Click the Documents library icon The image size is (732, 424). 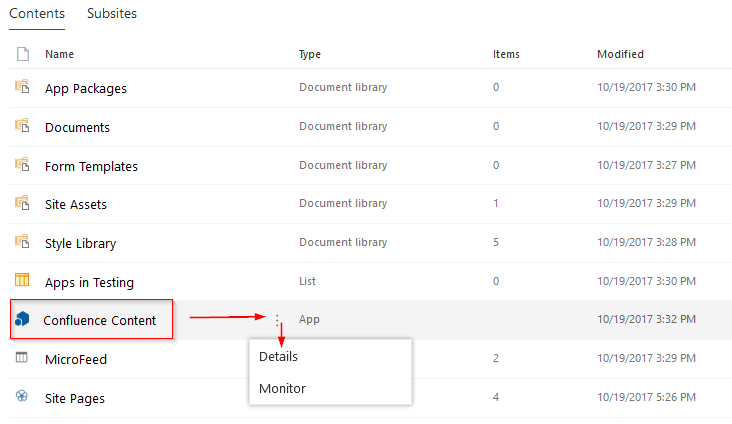tap(22, 126)
